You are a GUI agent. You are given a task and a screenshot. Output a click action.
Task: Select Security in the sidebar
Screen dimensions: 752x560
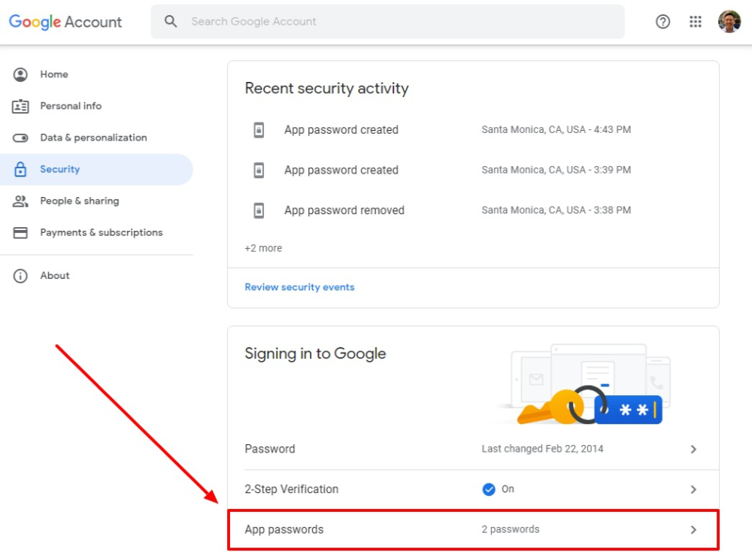(60, 169)
